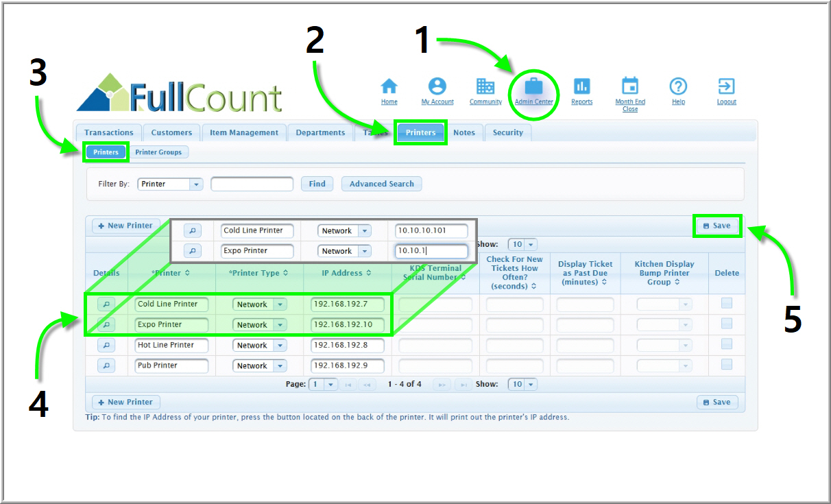Viewport: 831px width, 504px height.
Task: Open bottom Show 10 rows dropdown
Action: (x=531, y=385)
